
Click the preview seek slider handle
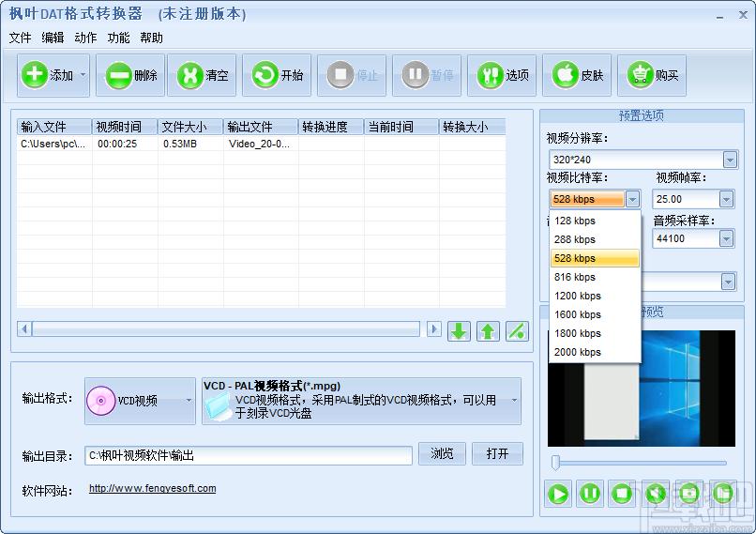coord(556,462)
